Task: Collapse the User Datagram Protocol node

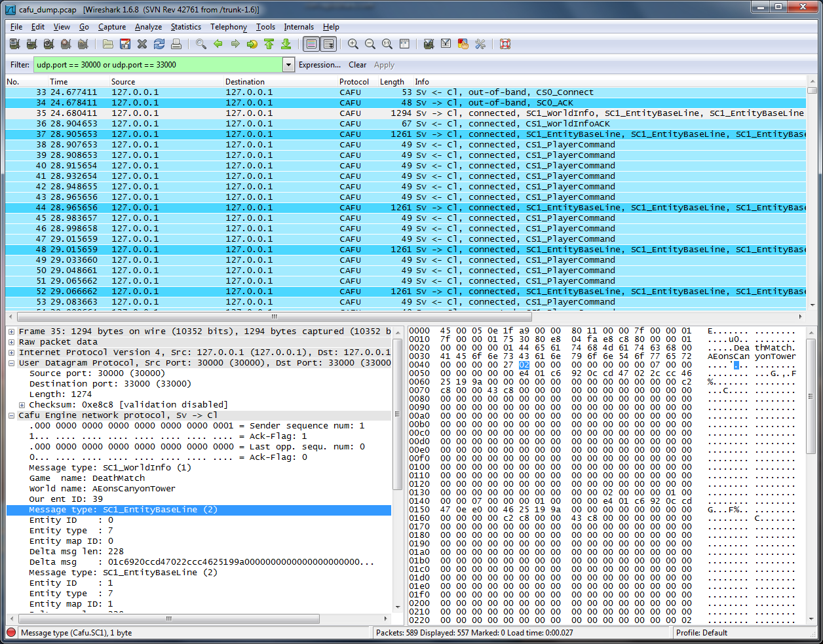Action: [x=12, y=363]
